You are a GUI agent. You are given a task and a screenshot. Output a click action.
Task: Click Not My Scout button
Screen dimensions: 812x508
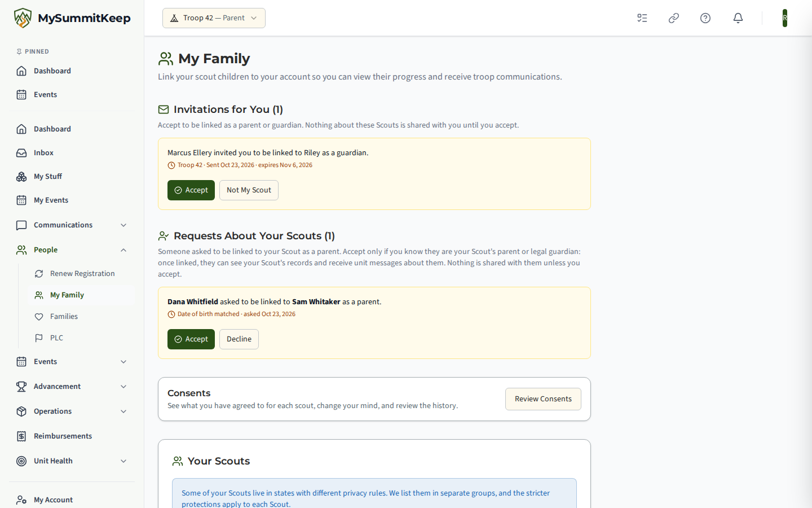(249, 190)
